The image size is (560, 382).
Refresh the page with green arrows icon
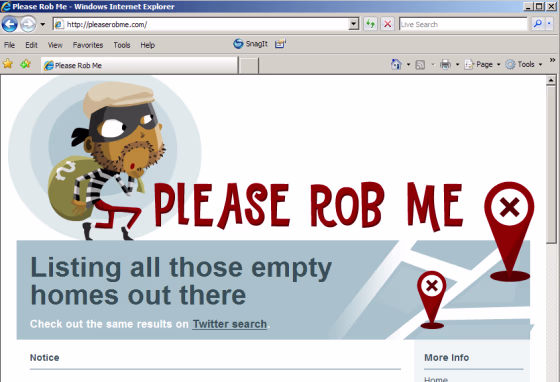click(x=370, y=24)
